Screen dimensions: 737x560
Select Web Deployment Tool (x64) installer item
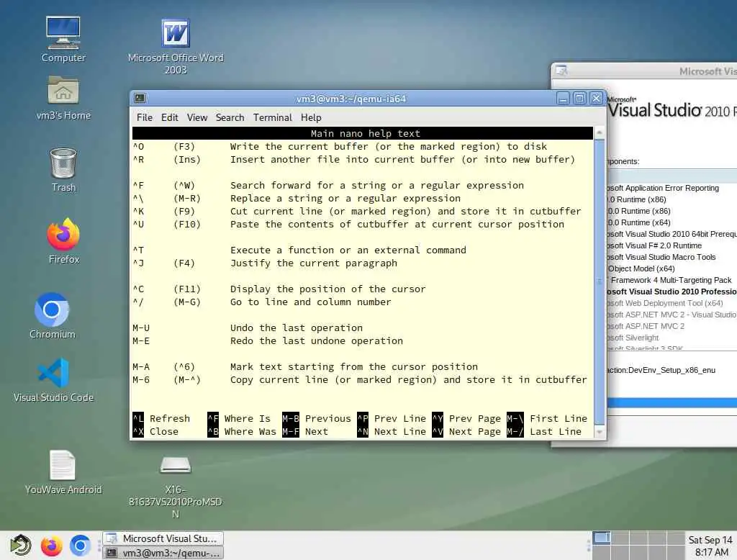(x=665, y=303)
